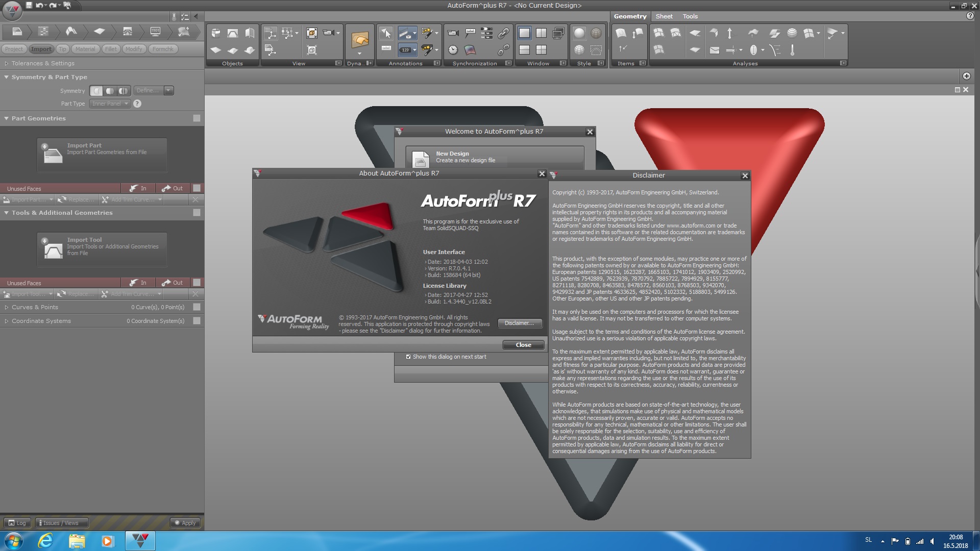Open the Simulation stage monitor icon
This screenshot has height=551, width=980.
(x=156, y=32)
